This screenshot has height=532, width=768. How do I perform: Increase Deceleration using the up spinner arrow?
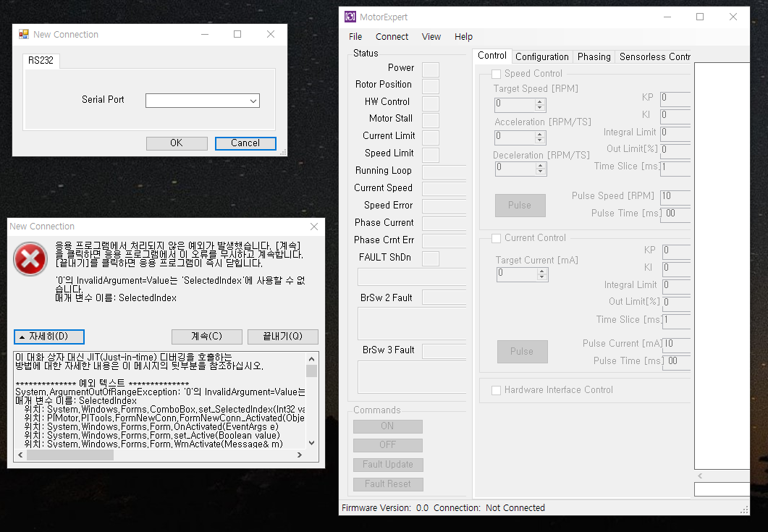pos(540,166)
